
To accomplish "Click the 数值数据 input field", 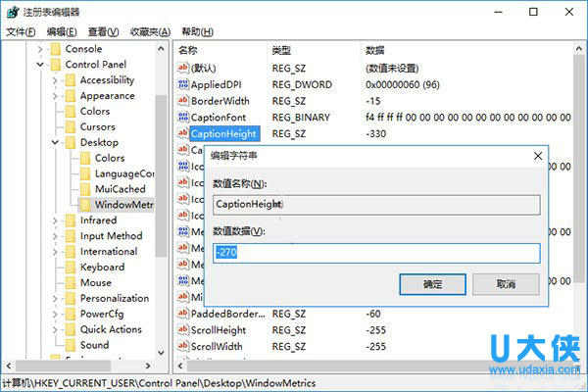I will point(376,253).
